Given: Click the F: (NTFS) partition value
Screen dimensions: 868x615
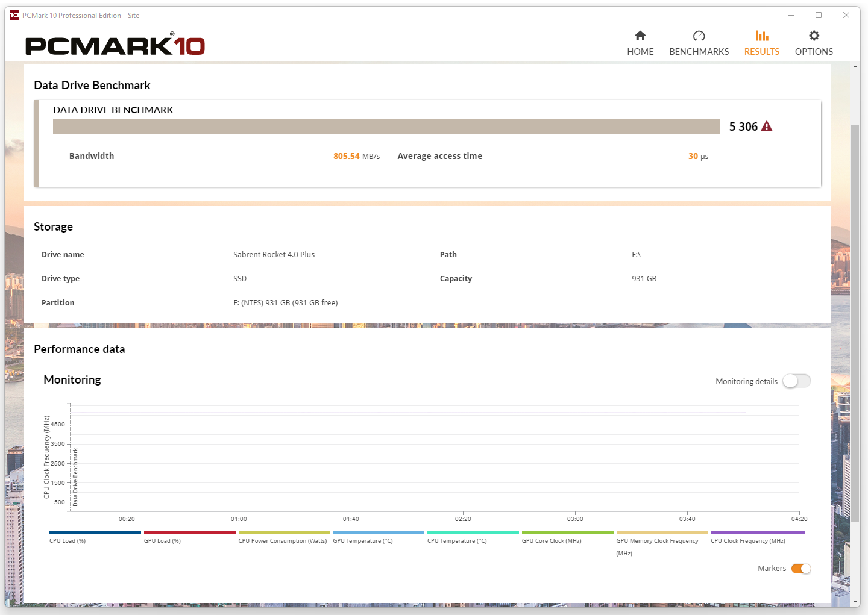Looking at the screenshot, I should click(x=286, y=303).
